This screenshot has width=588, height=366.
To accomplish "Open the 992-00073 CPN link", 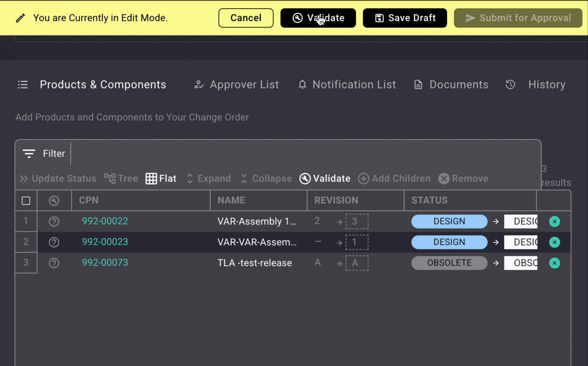I will 105,263.
